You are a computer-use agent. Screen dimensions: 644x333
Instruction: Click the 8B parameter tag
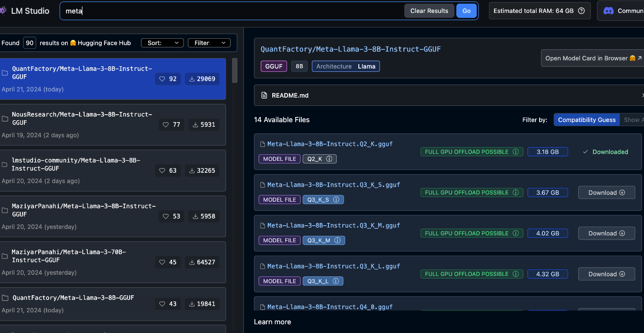pyautogui.click(x=299, y=66)
